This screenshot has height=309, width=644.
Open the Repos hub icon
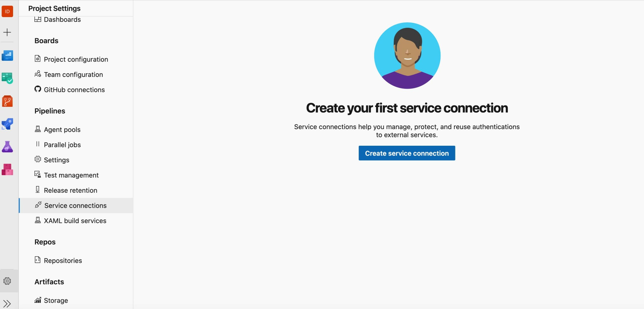tap(7, 101)
